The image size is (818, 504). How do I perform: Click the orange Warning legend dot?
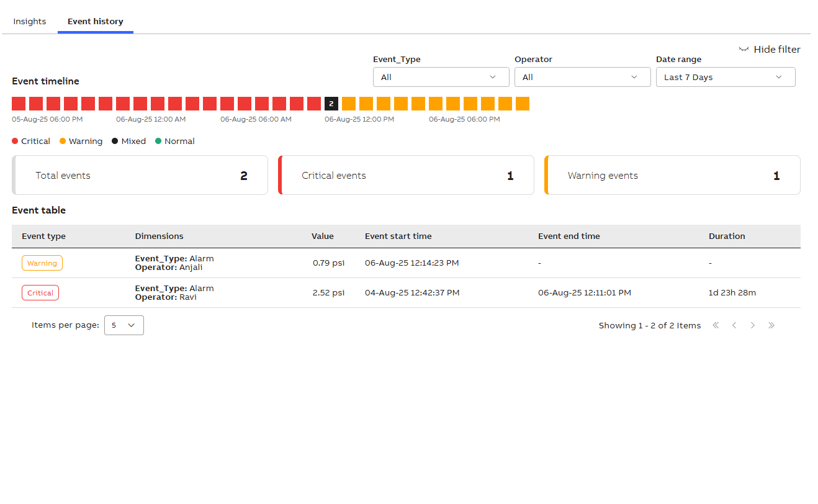tap(63, 142)
